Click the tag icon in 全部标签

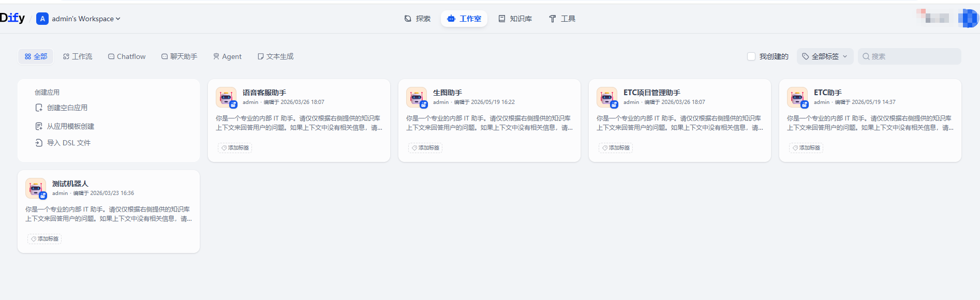pos(805,56)
